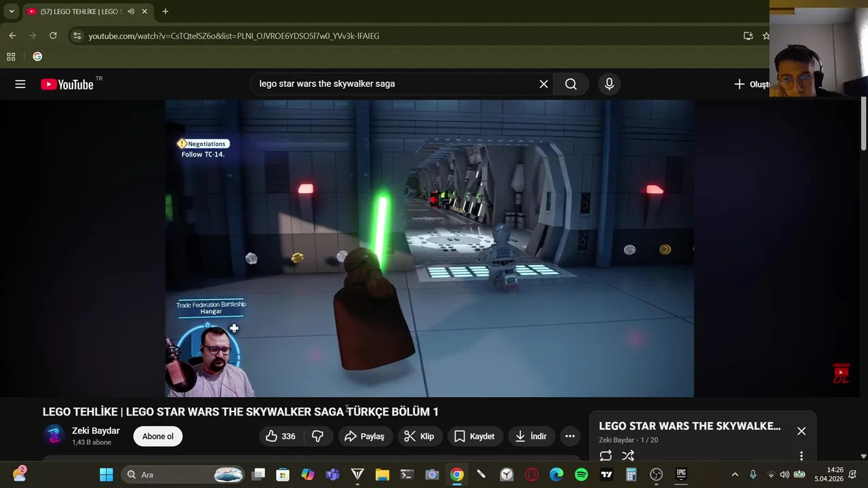The height and width of the screenshot is (488, 868).
Task: Open the Google bookmark in bookmarks bar
Action: pos(37,57)
